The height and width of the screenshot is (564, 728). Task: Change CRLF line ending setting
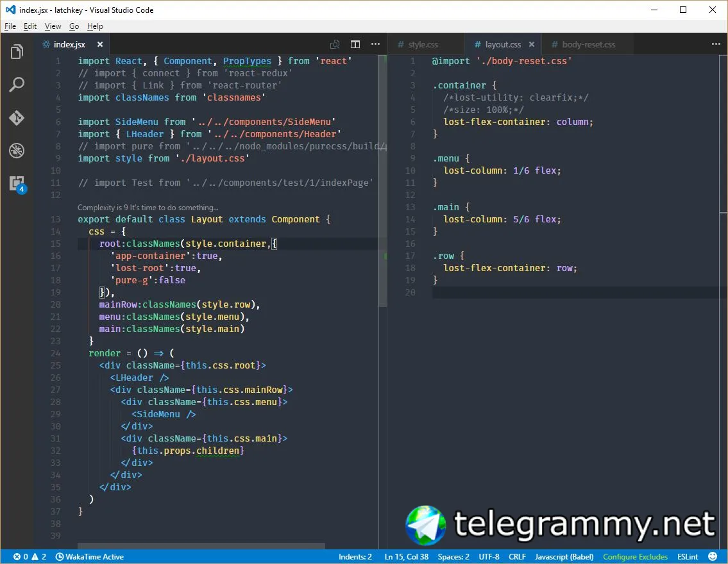click(517, 557)
